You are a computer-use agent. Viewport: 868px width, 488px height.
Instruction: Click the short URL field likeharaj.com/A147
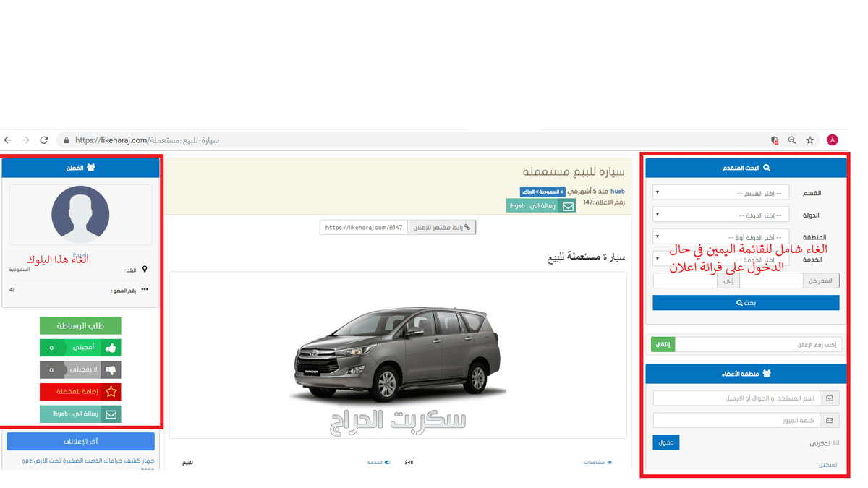pos(364,227)
